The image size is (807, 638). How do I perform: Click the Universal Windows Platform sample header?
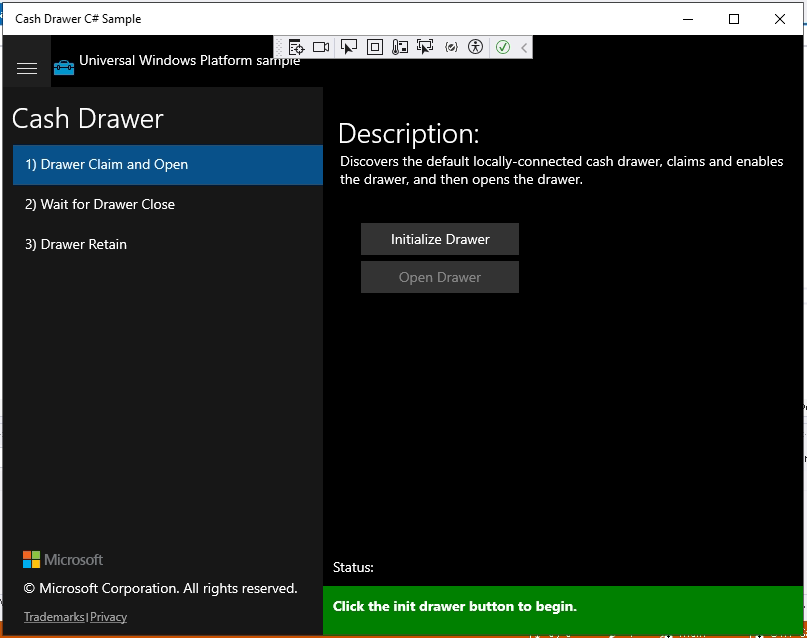(x=189, y=61)
